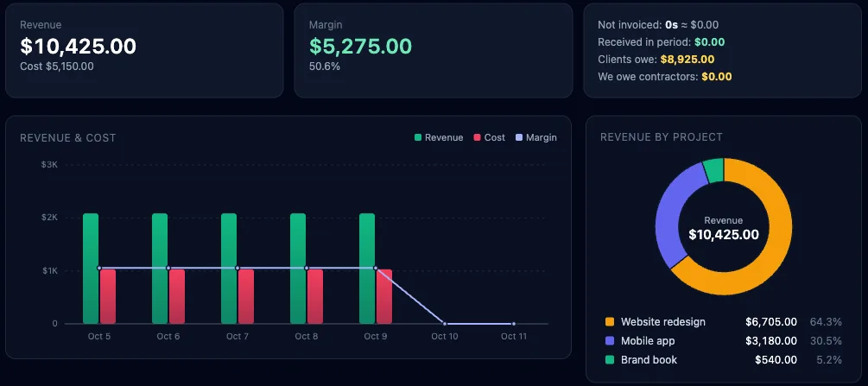Click the $10,425.00 Revenue card total
This screenshot has height=386, width=868.
click(78, 46)
